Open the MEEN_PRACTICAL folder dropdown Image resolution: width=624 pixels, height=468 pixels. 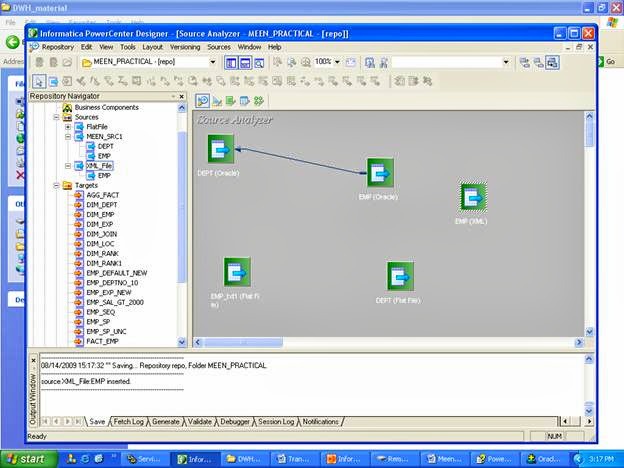coord(213,62)
